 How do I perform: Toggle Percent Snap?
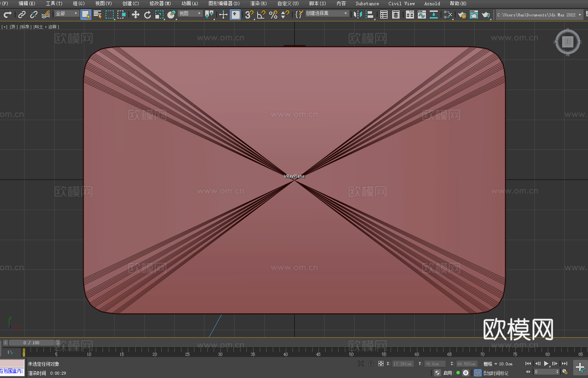click(273, 14)
